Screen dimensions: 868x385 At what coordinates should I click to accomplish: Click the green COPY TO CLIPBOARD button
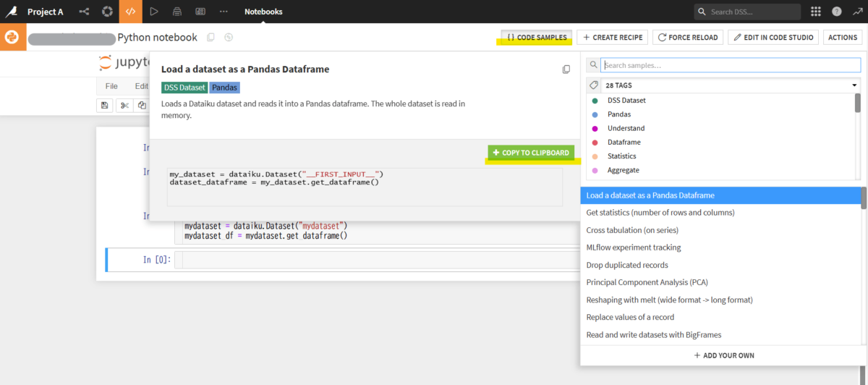tap(532, 153)
